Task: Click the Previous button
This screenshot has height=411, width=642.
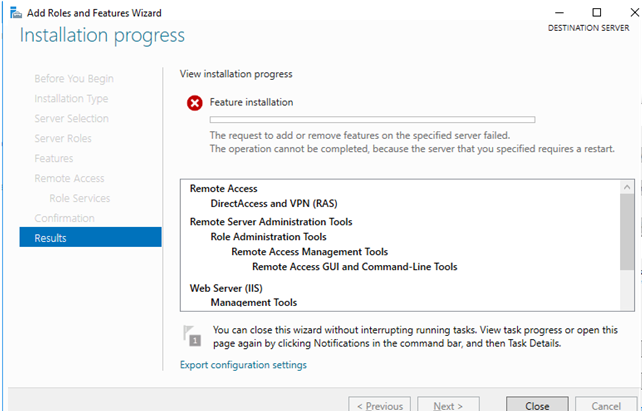Action: (x=379, y=405)
